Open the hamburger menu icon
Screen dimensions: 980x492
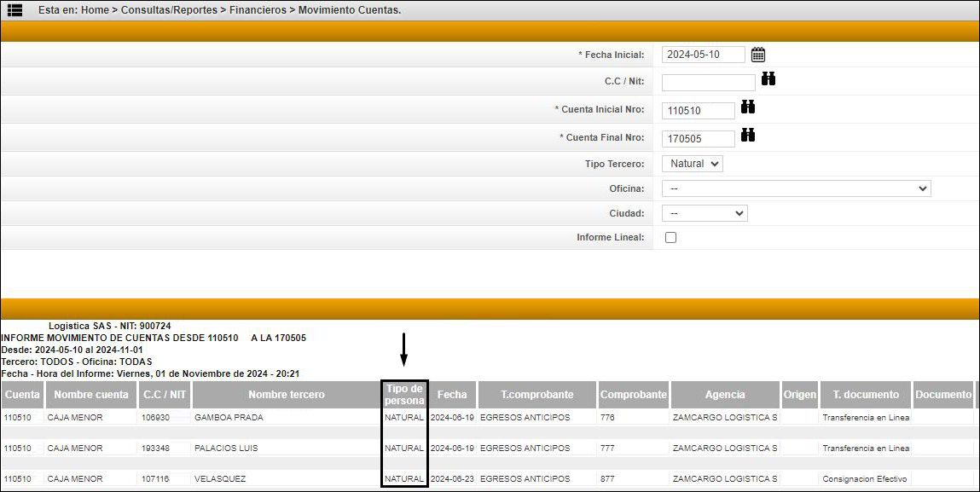click(x=14, y=10)
